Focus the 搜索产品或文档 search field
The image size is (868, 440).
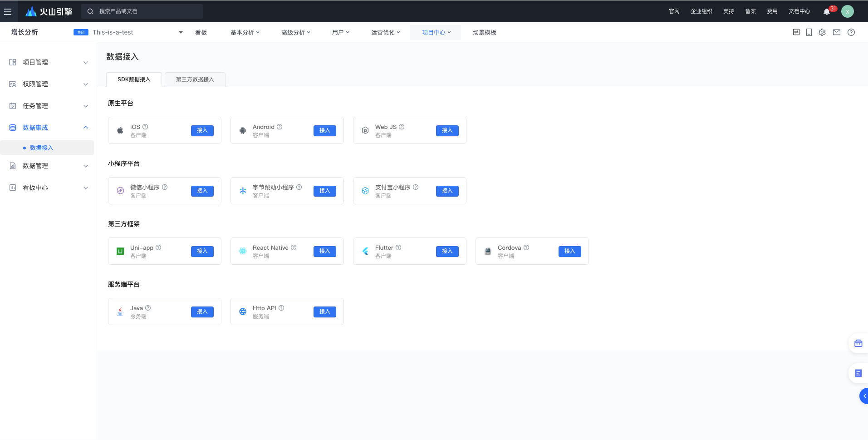coord(142,11)
